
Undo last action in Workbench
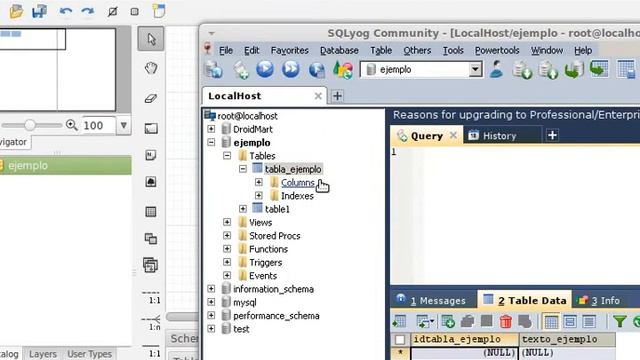point(65,11)
